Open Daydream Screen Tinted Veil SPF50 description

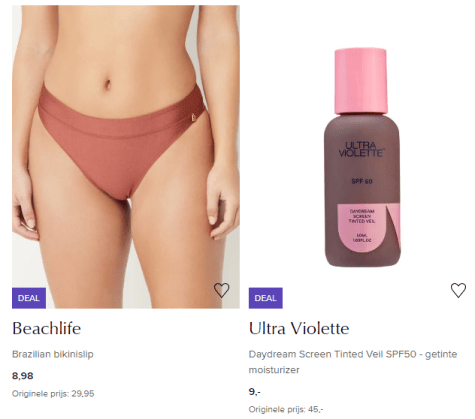point(353,362)
